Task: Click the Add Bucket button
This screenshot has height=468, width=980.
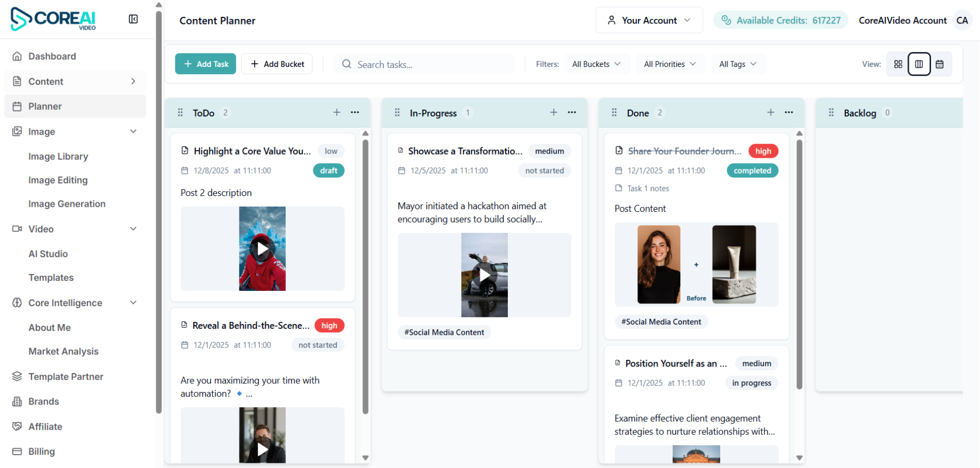Action: pyautogui.click(x=277, y=64)
